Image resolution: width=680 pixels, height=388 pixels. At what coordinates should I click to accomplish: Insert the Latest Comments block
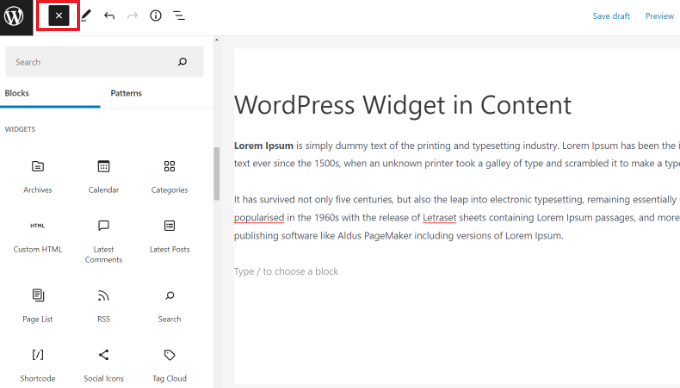[103, 241]
